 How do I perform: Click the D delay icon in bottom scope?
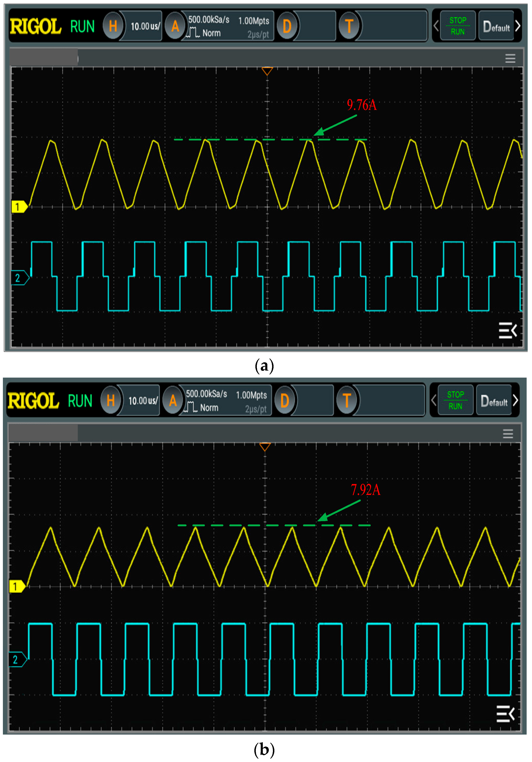pos(284,400)
